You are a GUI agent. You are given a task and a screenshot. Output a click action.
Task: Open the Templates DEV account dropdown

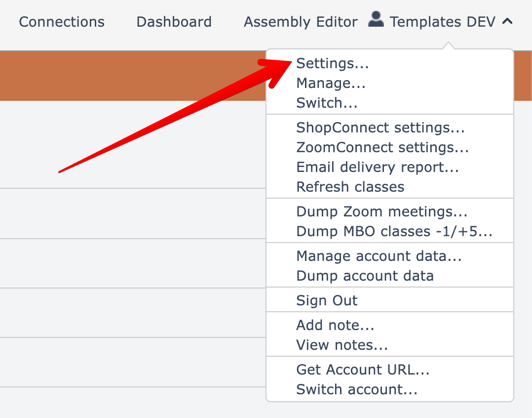442,22
